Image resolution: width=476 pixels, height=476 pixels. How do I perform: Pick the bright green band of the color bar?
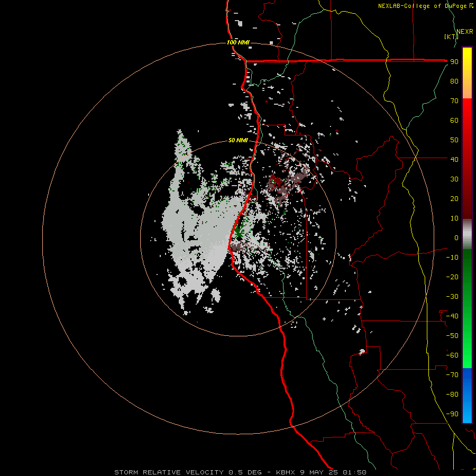467,340
